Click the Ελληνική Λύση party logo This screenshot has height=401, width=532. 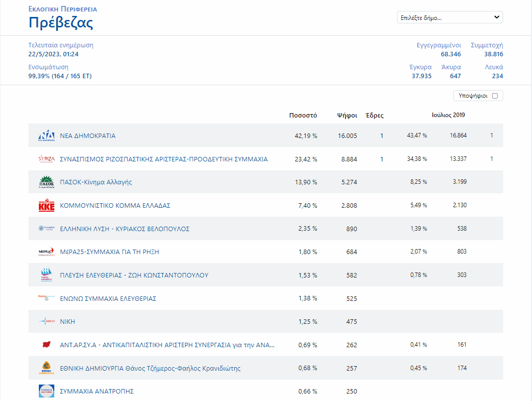(x=46, y=228)
